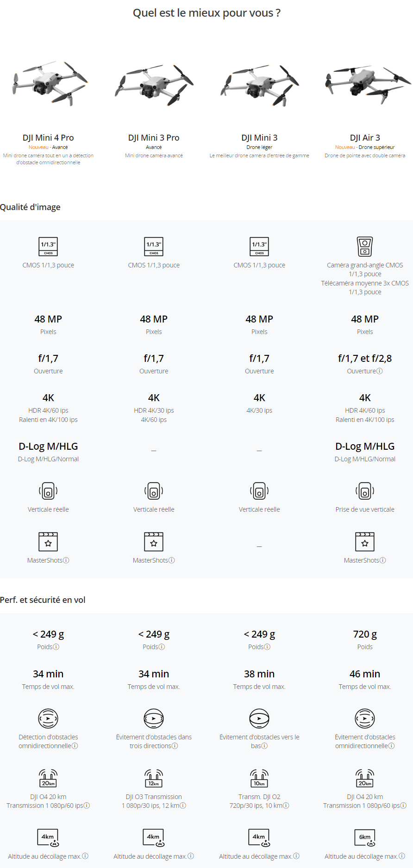Click the 'f/1,7 et f/2,8' aperture value
Screen dimensions: 413x868
365,358
